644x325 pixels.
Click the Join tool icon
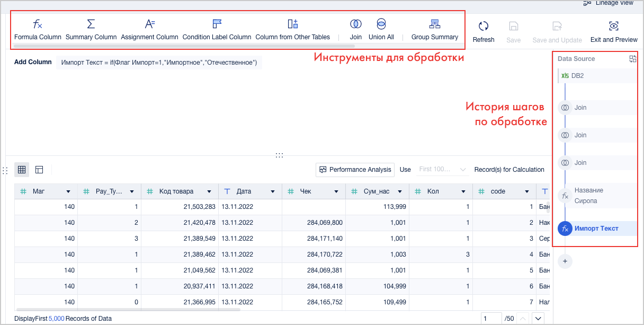coord(356,24)
